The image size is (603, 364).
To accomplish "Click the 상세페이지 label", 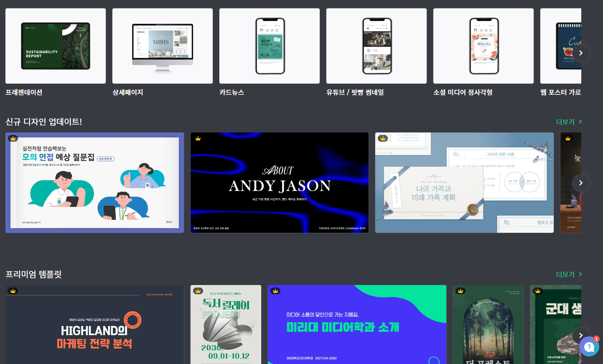I will tap(128, 92).
